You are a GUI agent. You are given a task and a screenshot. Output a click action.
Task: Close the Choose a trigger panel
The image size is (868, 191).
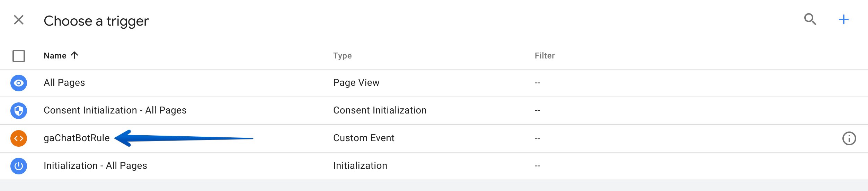(x=19, y=20)
